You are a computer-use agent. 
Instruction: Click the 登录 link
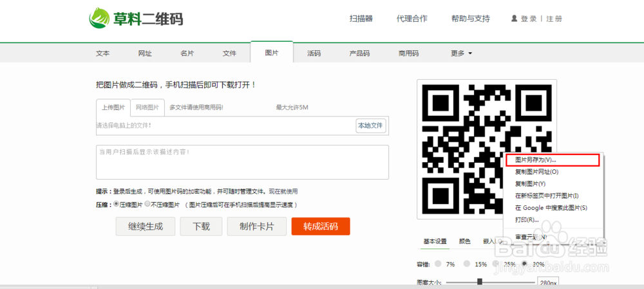(x=529, y=19)
